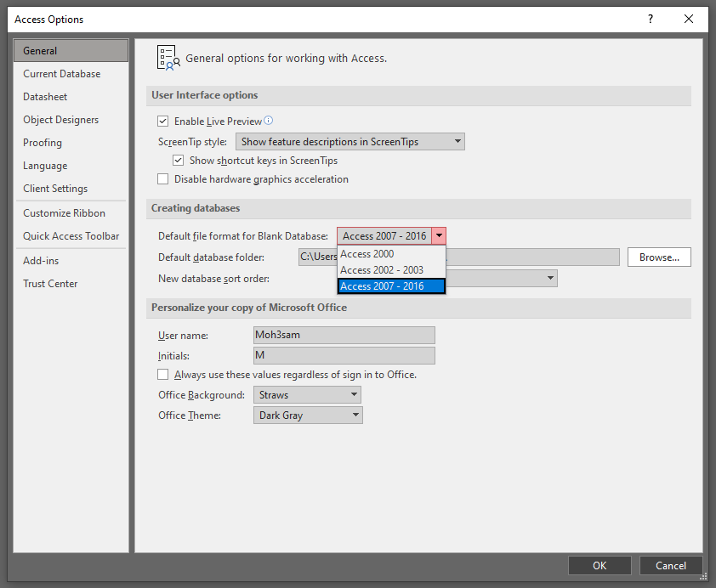This screenshot has height=588, width=716.
Task: Open the Add-ins category
Action: [71, 261]
